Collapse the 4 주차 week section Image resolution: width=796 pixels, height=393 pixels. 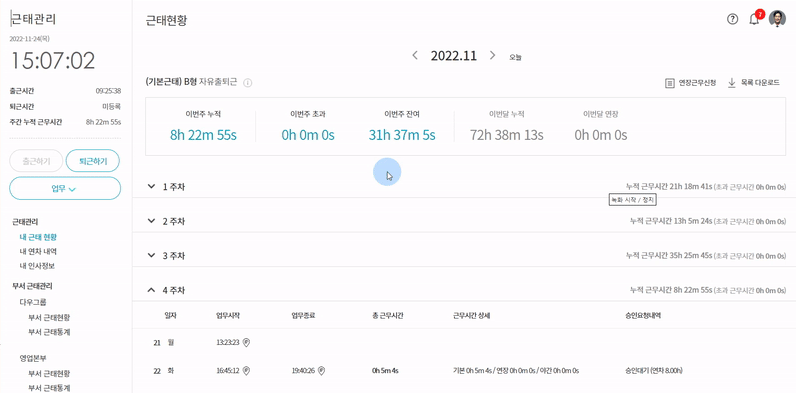(151, 290)
